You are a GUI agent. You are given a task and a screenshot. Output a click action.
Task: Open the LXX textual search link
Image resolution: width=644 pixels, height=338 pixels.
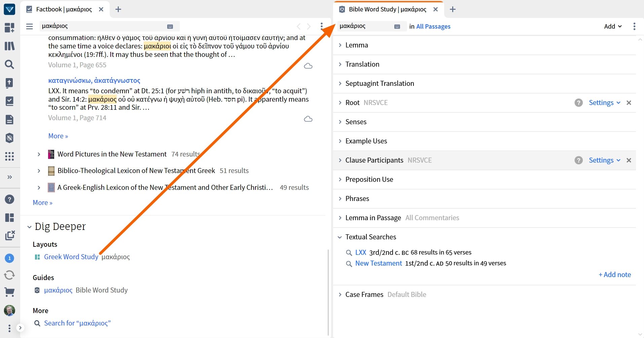[x=361, y=252]
